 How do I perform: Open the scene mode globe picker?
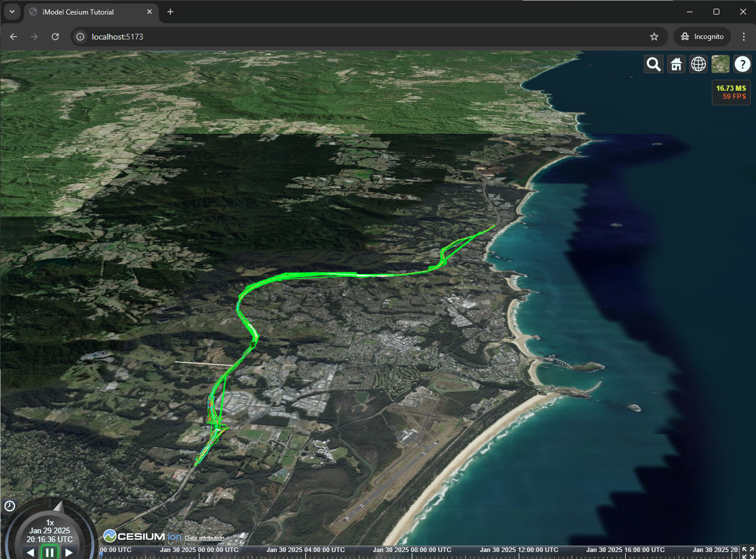click(698, 64)
